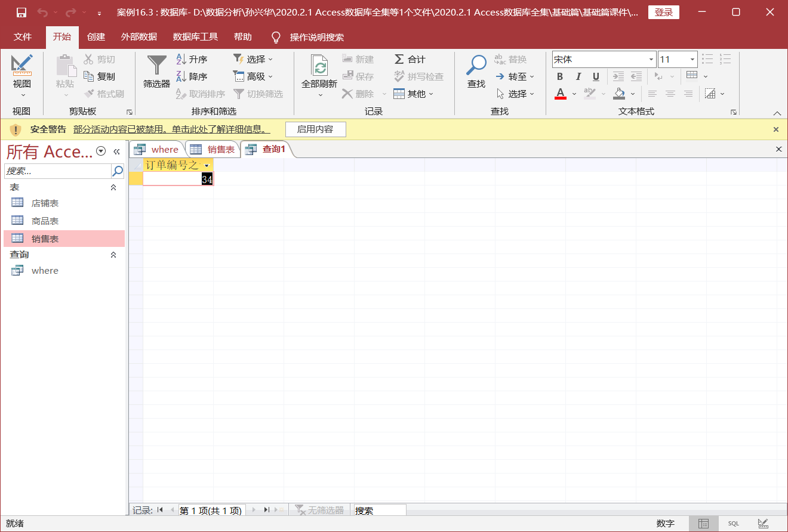Open the View (视图) button
The image size is (788, 532).
point(22,76)
